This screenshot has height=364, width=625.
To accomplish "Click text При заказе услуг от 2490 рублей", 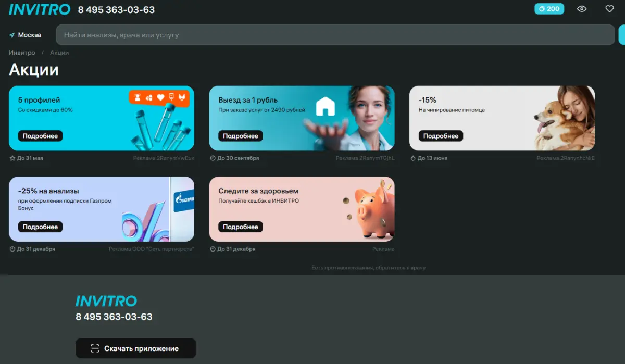I will coord(262,110).
